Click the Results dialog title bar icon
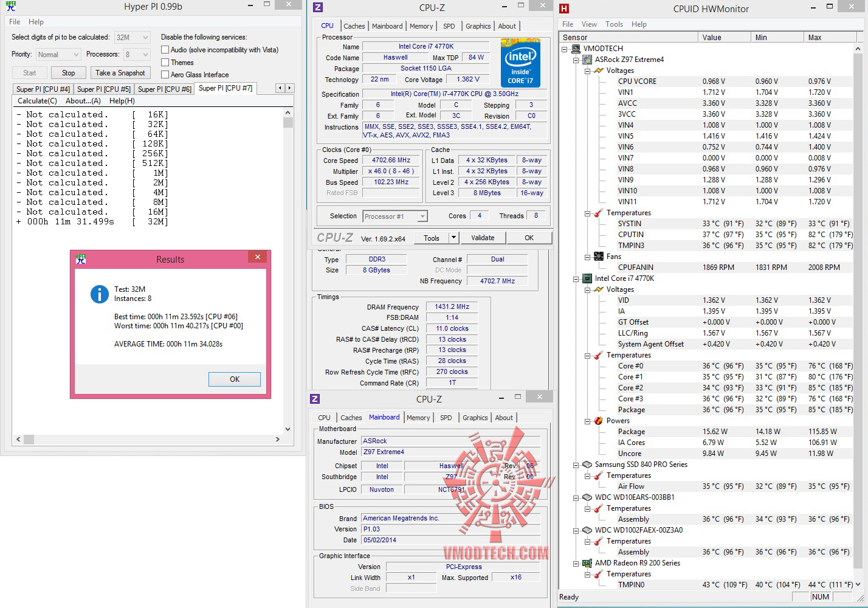Image resolution: width=868 pixels, height=608 pixels. 81,259
